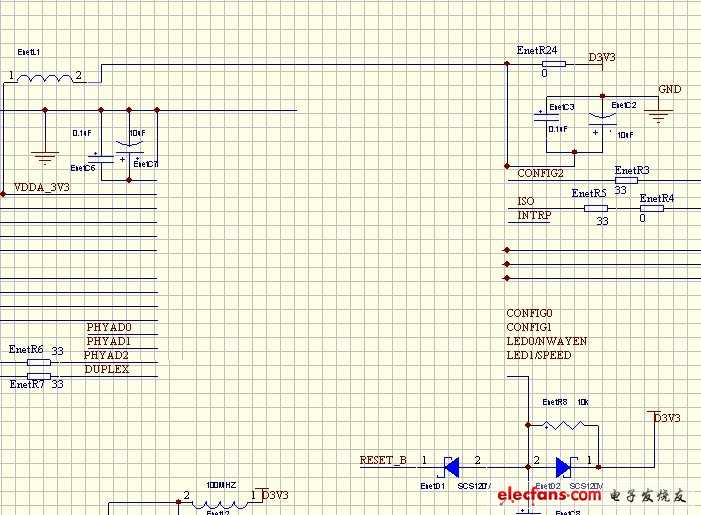Select the EnetC7 polarized capacitor symbol
The image size is (701, 515).
pos(129,148)
